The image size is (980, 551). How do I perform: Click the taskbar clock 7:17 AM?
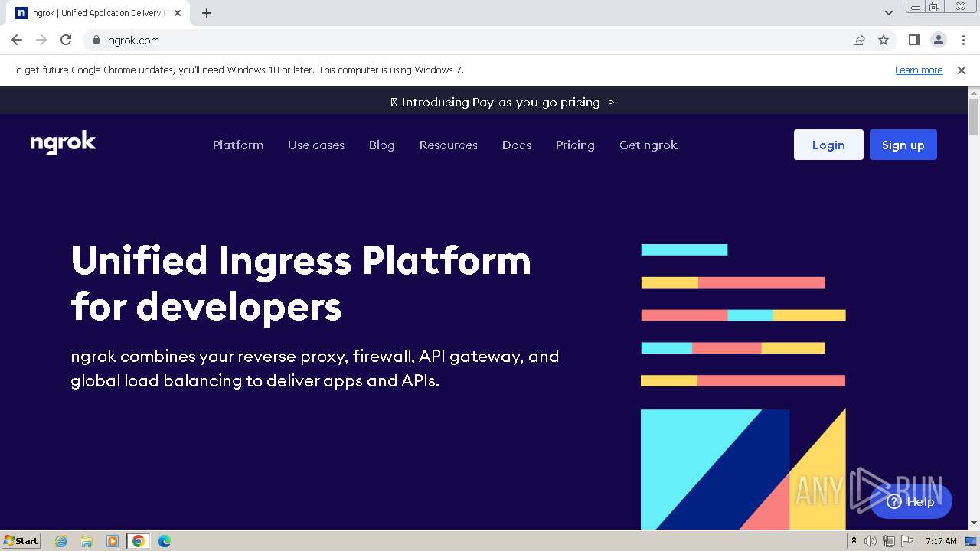point(941,541)
